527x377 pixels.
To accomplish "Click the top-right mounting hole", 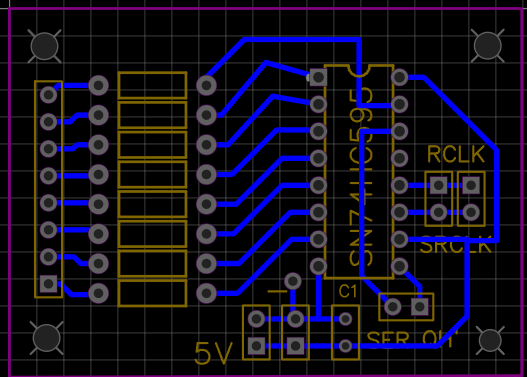I will click(x=488, y=45).
